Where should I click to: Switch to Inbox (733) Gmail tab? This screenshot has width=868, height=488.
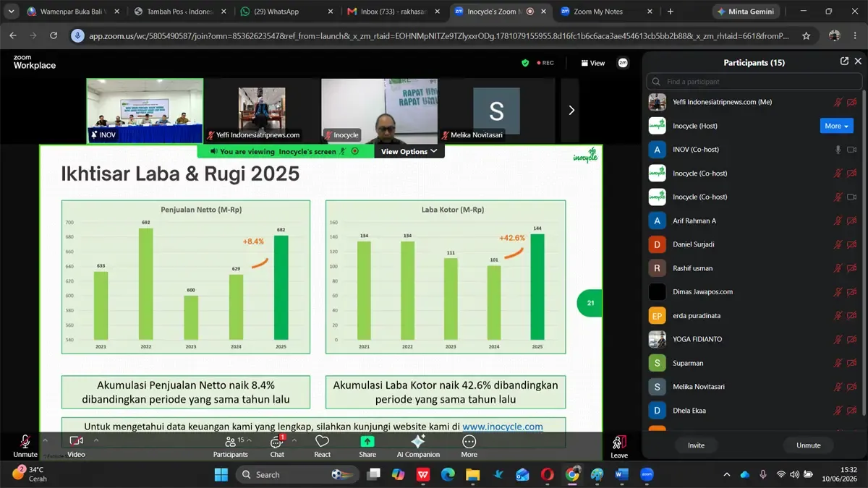pyautogui.click(x=393, y=12)
